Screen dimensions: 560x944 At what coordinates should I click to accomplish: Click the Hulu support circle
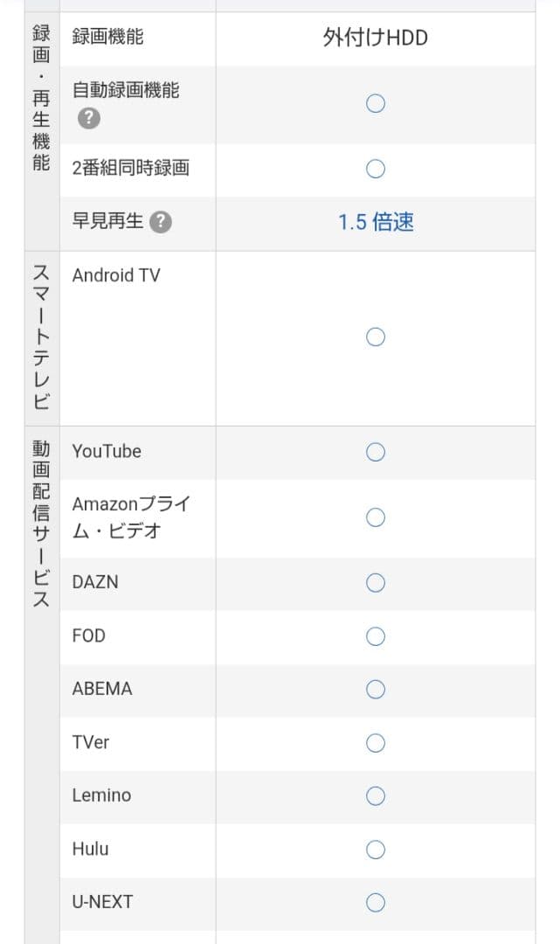tap(375, 850)
